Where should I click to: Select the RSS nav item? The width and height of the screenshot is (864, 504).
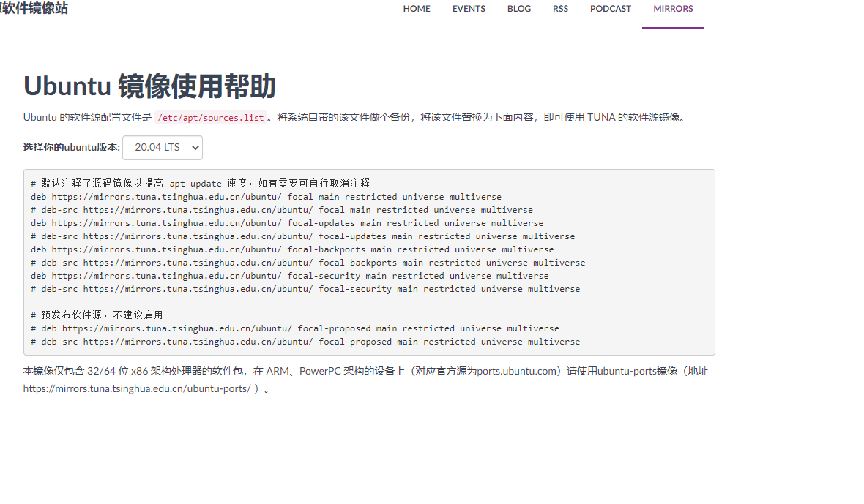(x=560, y=9)
